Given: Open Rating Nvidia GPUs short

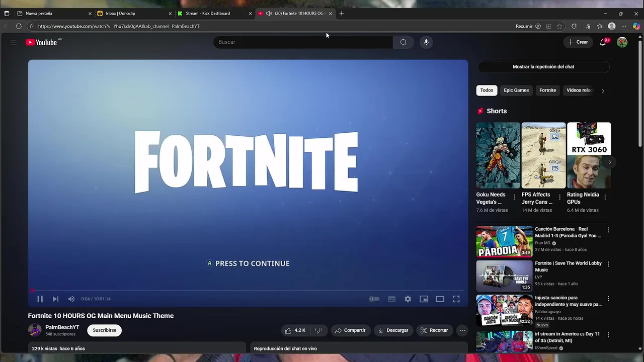Looking at the screenshot, I should (589, 155).
